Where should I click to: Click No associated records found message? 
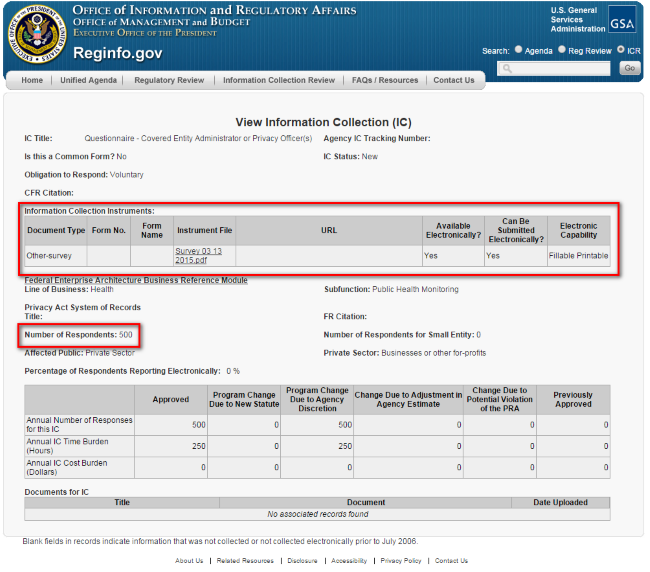318,514
